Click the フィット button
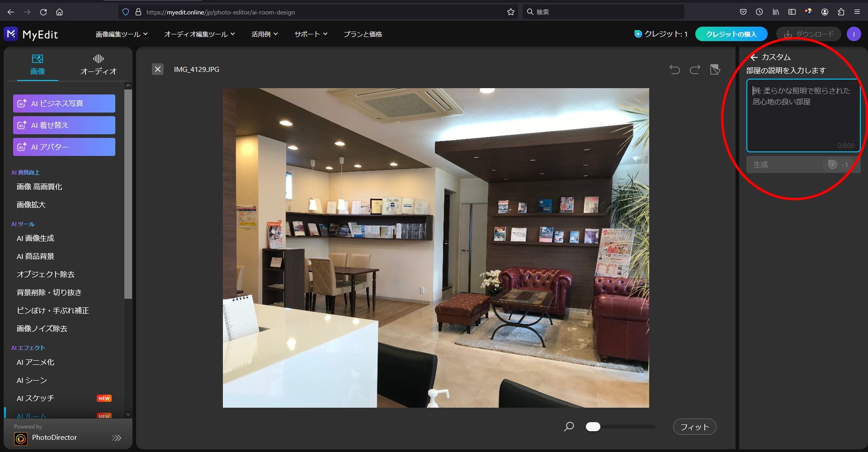Image resolution: width=868 pixels, height=452 pixels. 695,427
